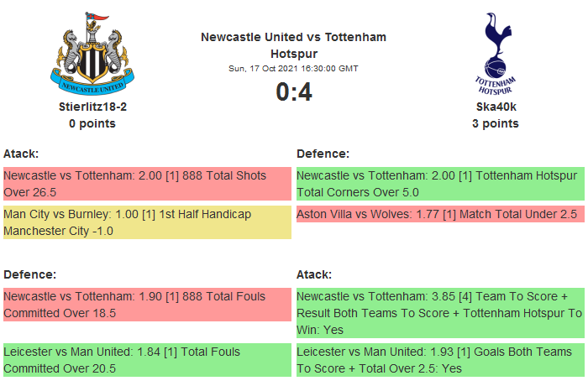Select the Leicester Total Fouls Over 20.5 bet
Viewport: 588px width, 386px height.
[147, 359]
